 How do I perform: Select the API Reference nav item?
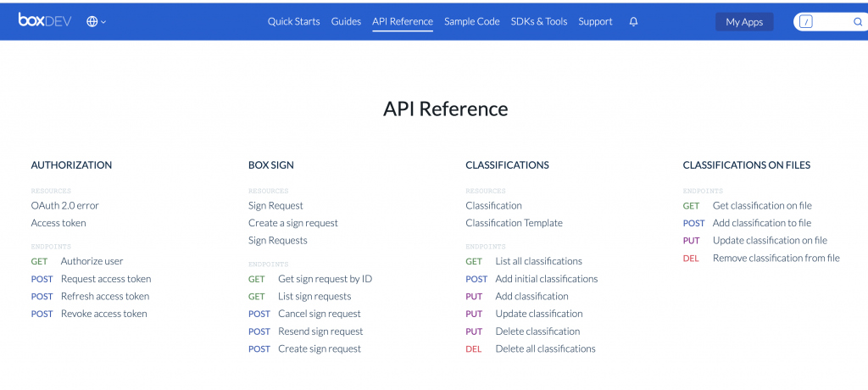click(x=403, y=21)
